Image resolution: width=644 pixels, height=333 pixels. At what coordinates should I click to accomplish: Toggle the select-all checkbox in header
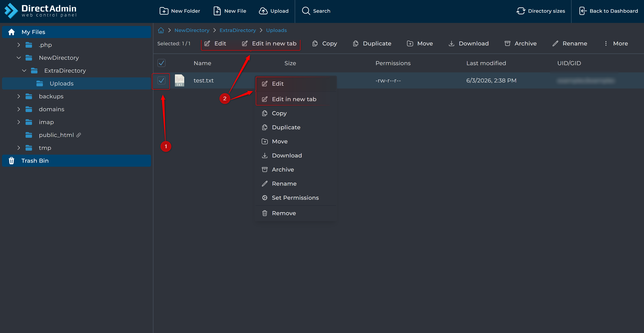[161, 63]
